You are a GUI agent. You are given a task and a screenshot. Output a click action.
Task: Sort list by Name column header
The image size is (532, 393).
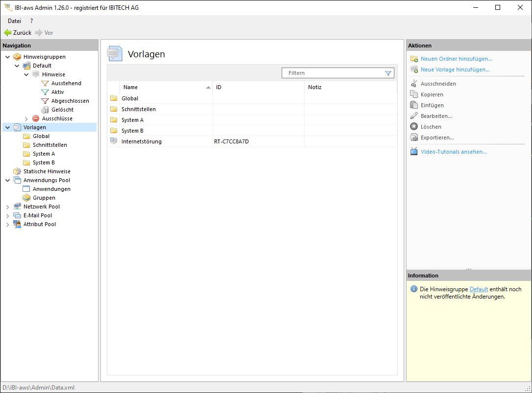pos(130,87)
